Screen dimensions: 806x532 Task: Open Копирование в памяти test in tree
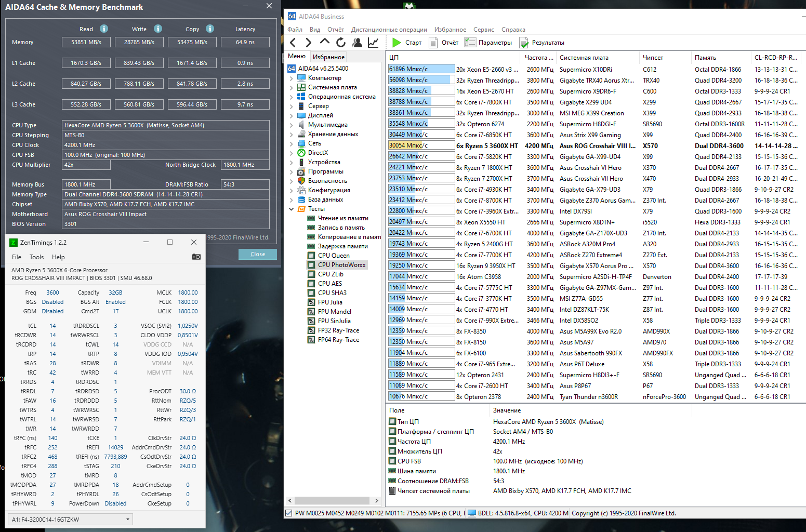[349, 237]
